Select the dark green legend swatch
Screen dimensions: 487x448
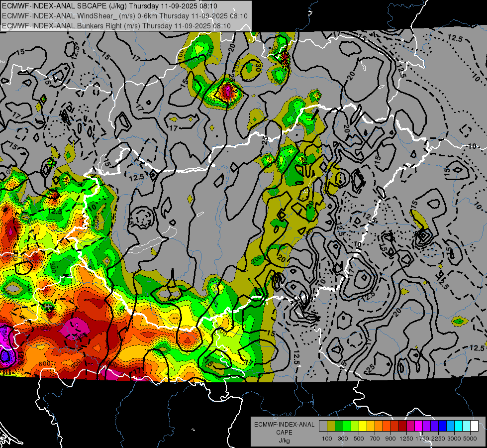click(x=339, y=426)
